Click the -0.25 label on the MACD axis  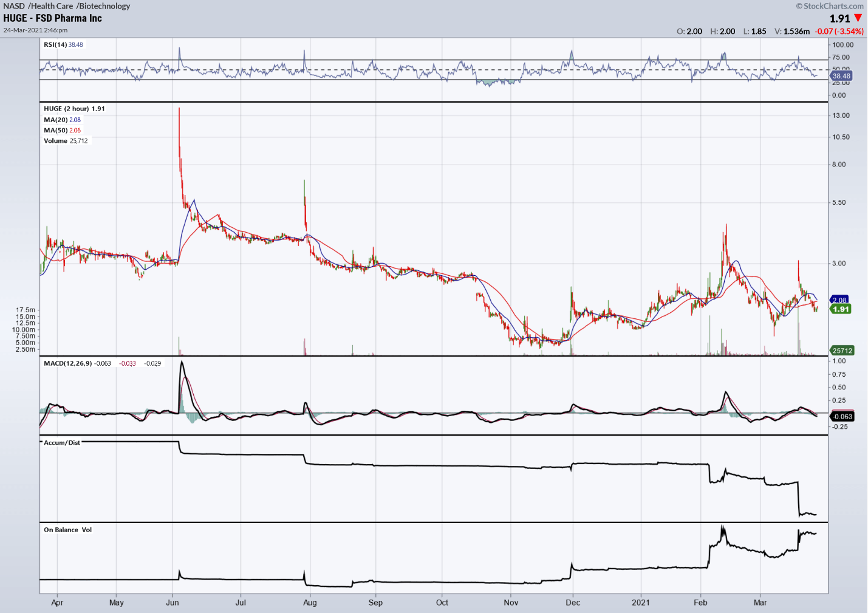(840, 427)
